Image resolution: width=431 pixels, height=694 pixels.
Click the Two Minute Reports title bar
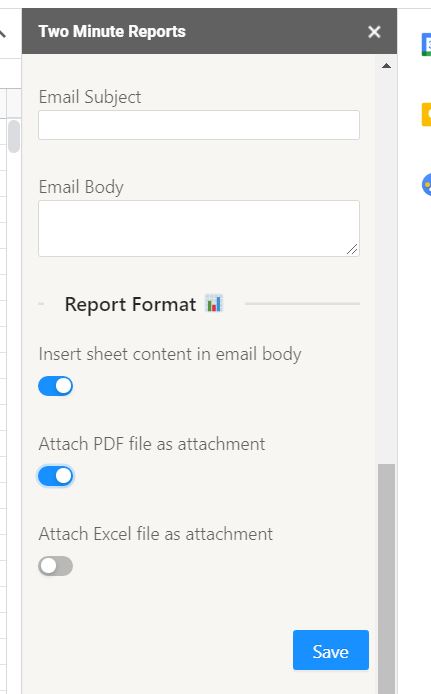pos(209,31)
